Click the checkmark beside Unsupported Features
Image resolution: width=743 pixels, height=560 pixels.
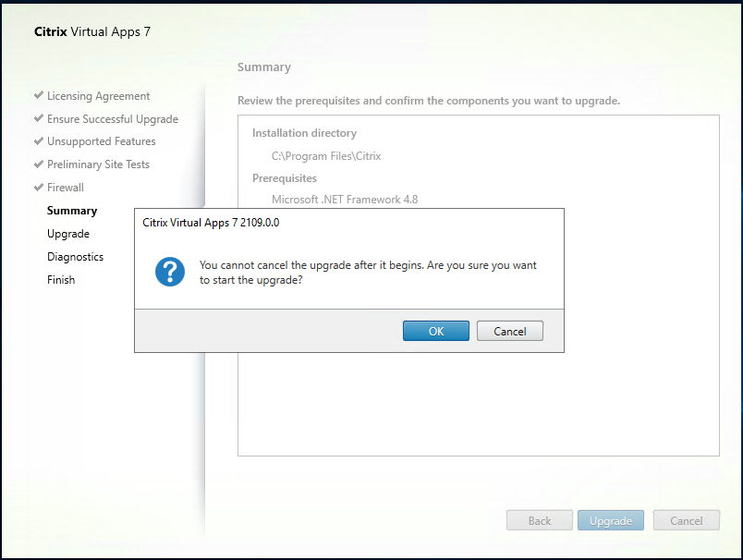(39, 140)
